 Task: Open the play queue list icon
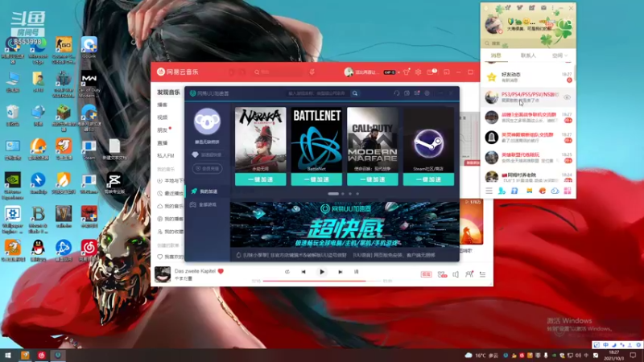tap(482, 274)
